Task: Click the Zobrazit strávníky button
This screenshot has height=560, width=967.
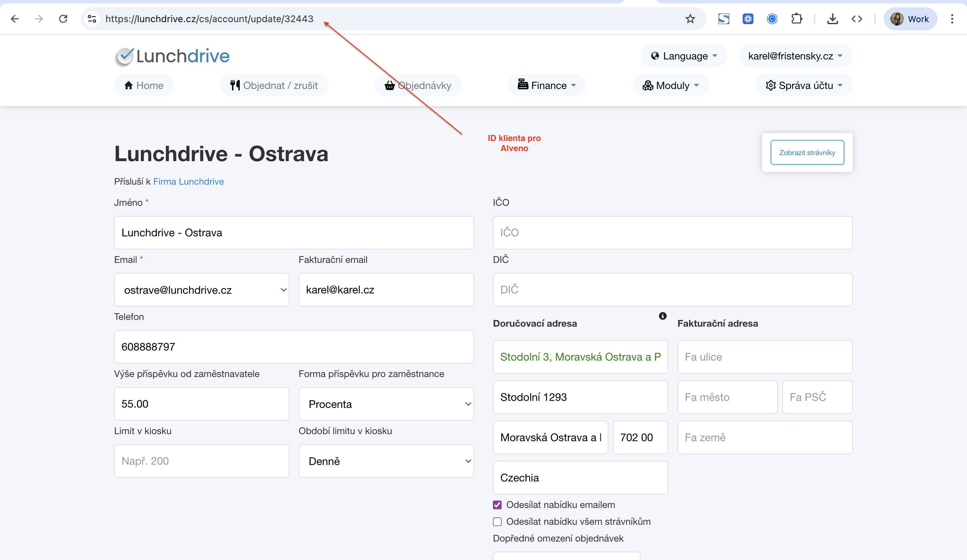Action: pos(807,153)
